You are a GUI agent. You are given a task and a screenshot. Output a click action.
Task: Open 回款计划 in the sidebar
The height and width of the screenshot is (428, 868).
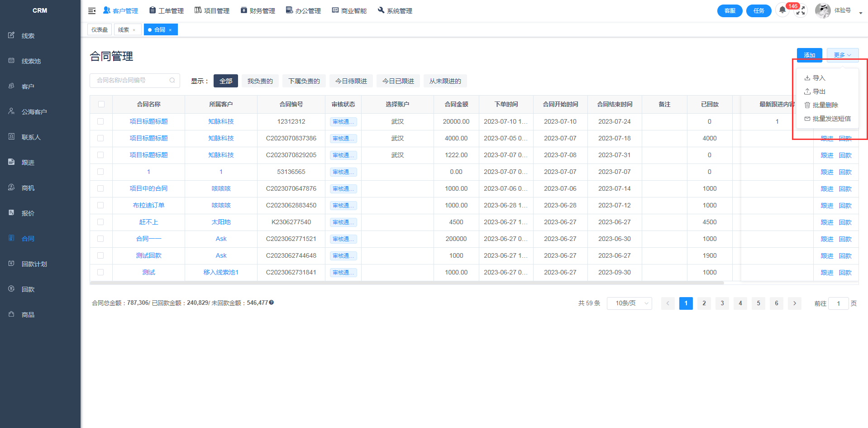(34, 264)
